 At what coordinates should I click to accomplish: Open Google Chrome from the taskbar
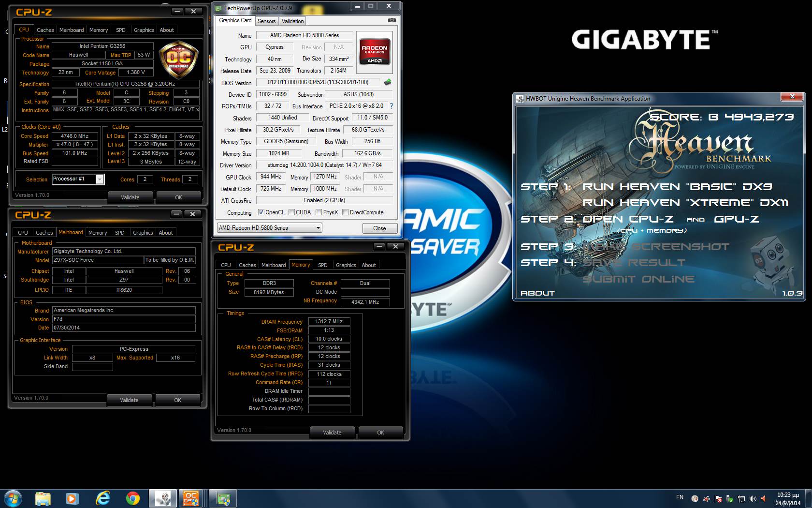click(132, 498)
